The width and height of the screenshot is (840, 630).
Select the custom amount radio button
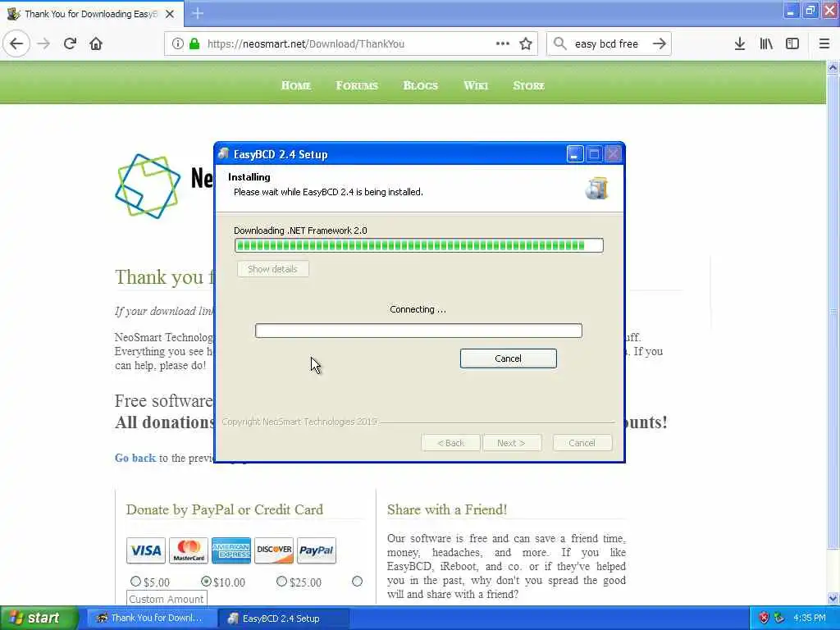358,582
